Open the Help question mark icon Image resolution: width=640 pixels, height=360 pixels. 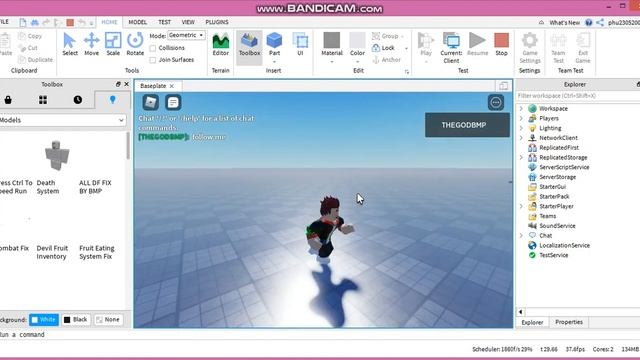point(588,22)
